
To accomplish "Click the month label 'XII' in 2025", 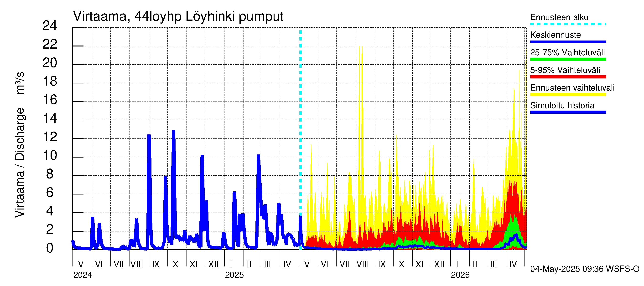I will [x=439, y=264].
